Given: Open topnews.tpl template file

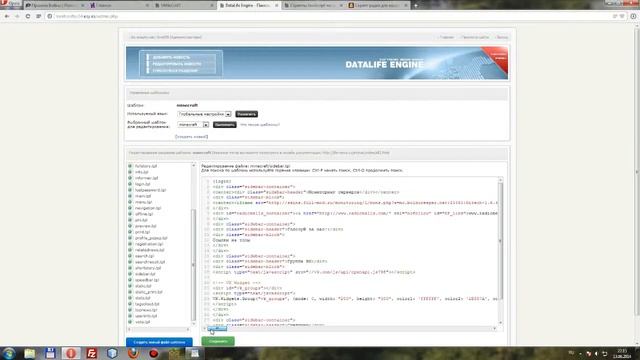Looking at the screenshot, I should pos(146,310).
